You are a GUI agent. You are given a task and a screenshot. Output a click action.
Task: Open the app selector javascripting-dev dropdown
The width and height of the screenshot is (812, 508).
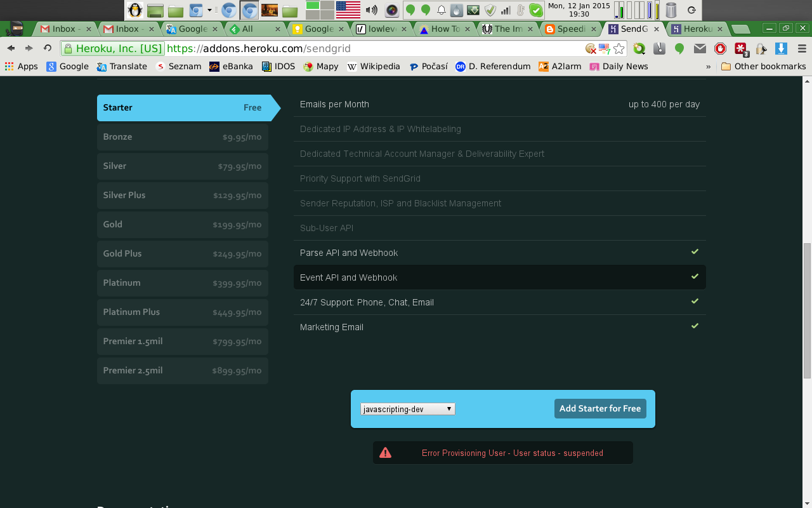click(x=407, y=409)
